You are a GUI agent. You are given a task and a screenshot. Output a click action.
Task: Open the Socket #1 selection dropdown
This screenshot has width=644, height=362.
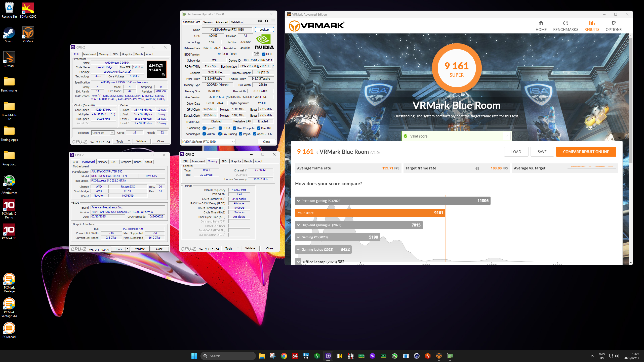(x=103, y=133)
